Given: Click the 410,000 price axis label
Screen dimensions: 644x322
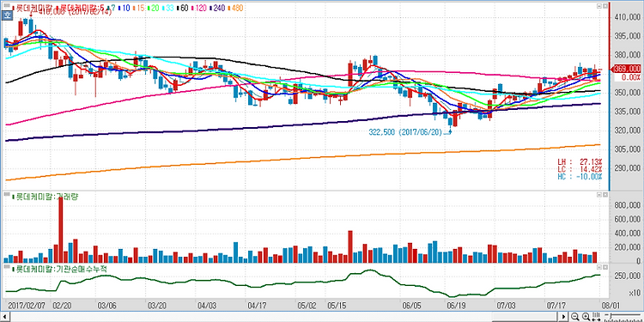Looking at the screenshot, I should 628,18.
